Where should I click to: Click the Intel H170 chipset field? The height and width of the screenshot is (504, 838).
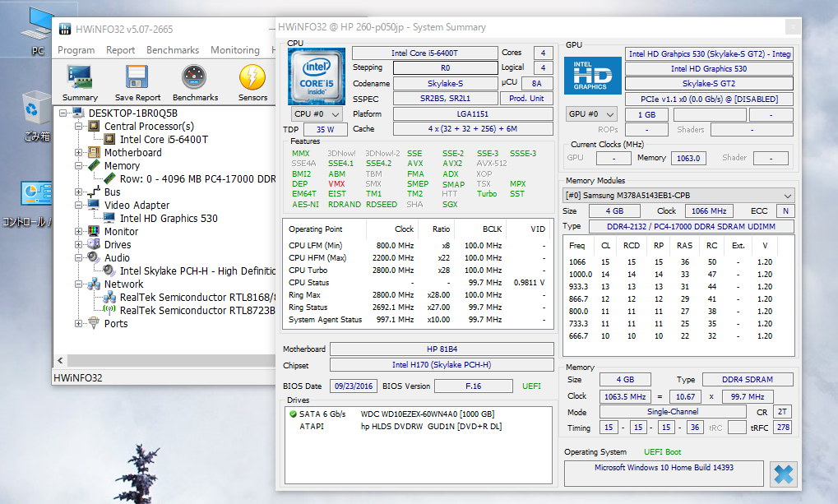(x=442, y=364)
